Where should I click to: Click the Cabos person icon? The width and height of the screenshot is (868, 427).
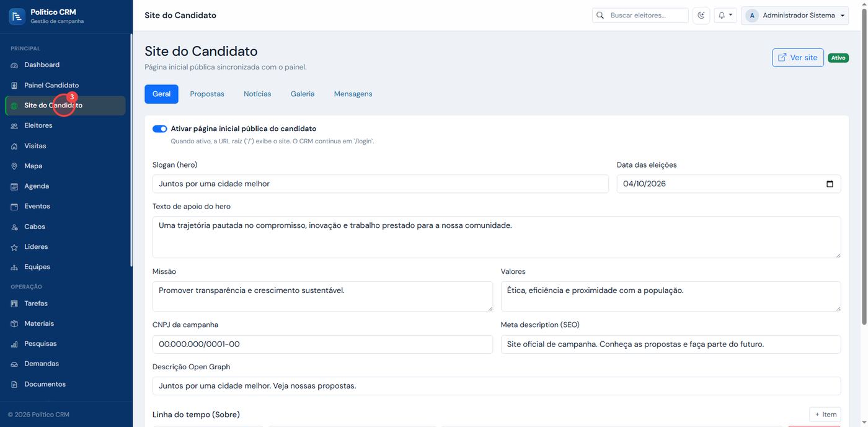tap(14, 227)
